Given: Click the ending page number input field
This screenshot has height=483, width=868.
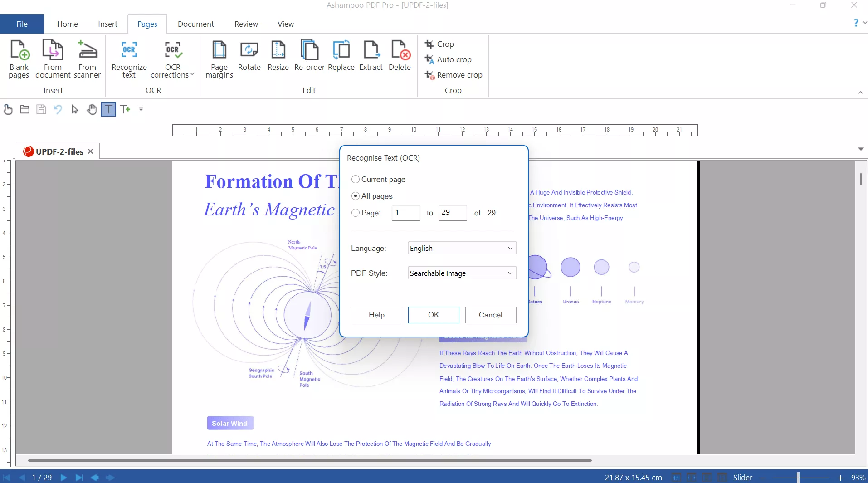Looking at the screenshot, I should [x=454, y=213].
